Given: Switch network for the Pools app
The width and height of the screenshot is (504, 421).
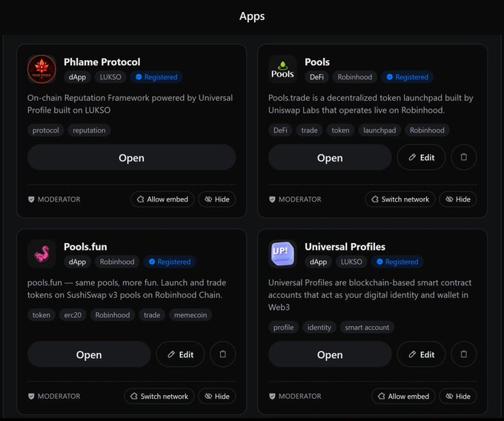Looking at the screenshot, I should point(400,199).
